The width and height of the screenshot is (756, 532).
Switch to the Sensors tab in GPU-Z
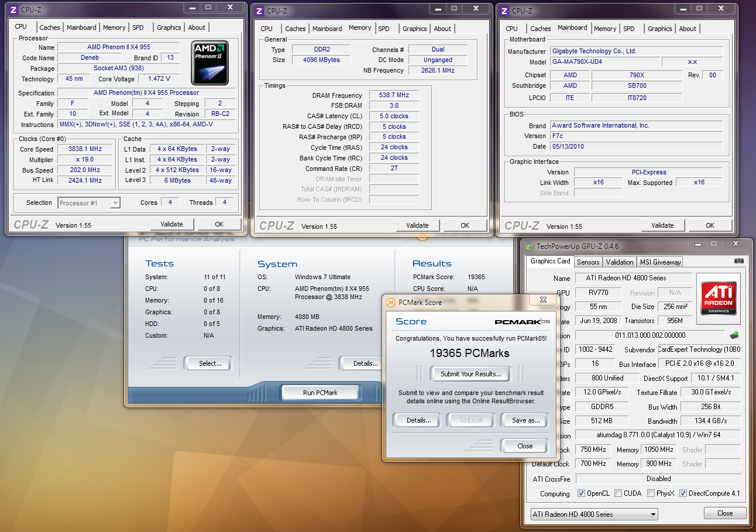(588, 262)
